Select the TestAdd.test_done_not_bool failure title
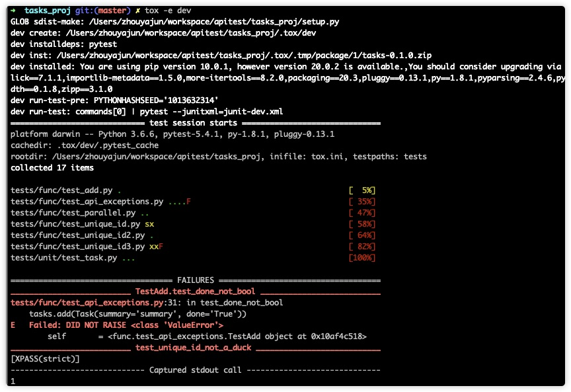Image resolution: width=571 pixels, height=392 pixels. (195, 292)
